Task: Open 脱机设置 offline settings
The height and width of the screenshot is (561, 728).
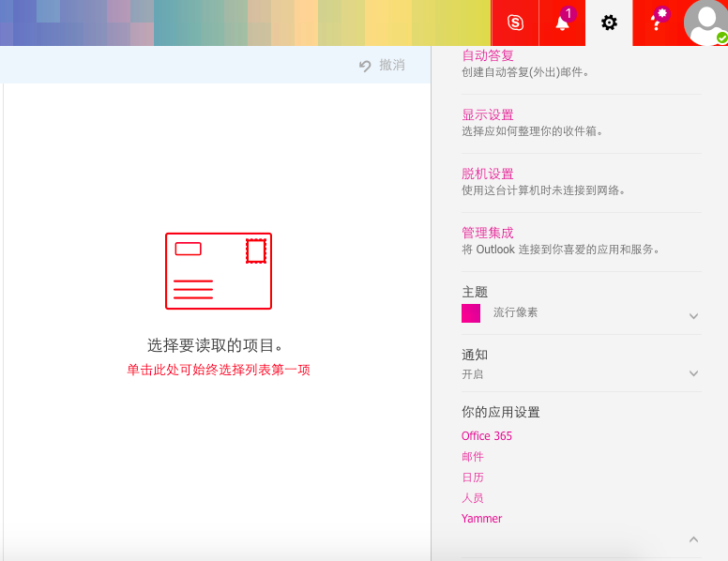Action: [x=488, y=174]
